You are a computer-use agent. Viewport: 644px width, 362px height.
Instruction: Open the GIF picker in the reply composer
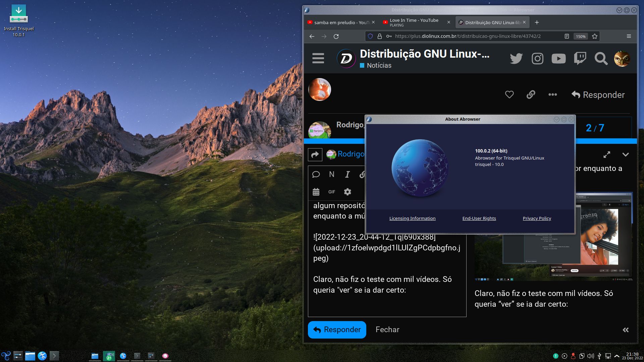(x=331, y=192)
